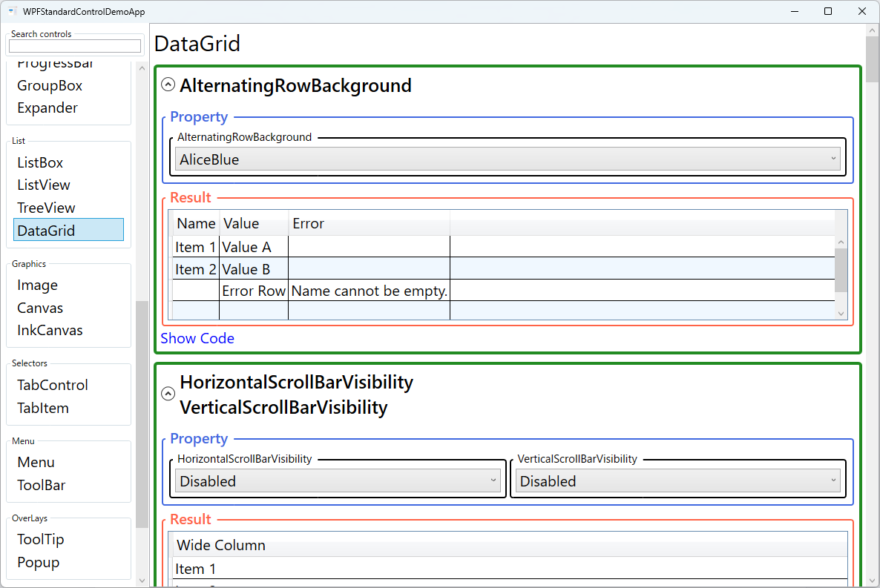
Task: Select ListView in the List group
Action: point(44,185)
